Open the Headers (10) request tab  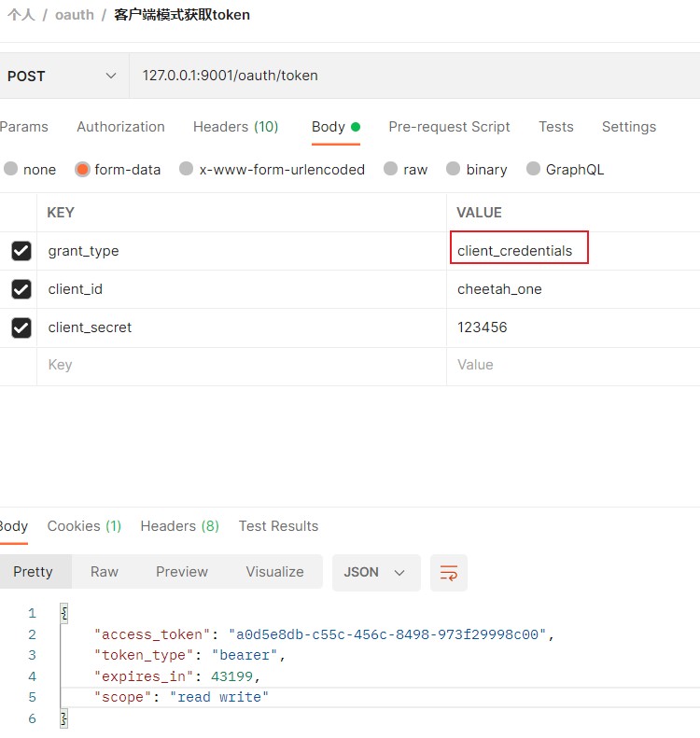click(x=236, y=127)
